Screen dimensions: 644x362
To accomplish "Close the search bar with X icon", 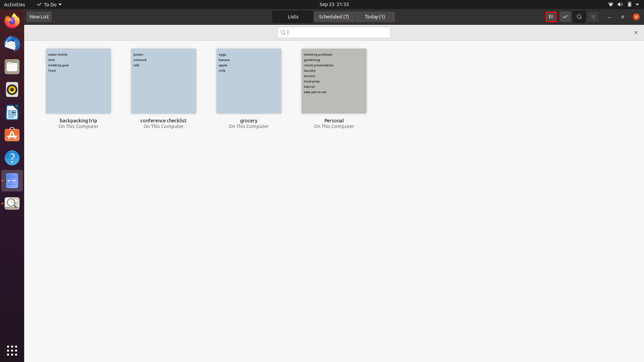I will pyautogui.click(x=636, y=33).
